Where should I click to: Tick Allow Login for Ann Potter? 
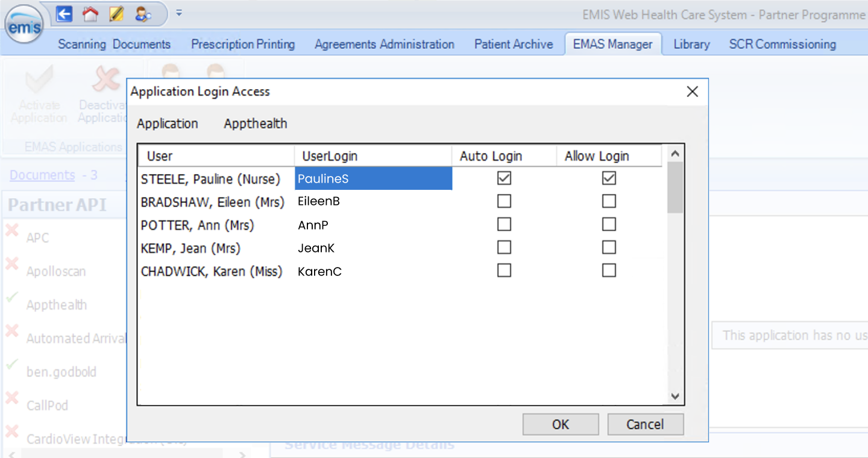coord(609,224)
